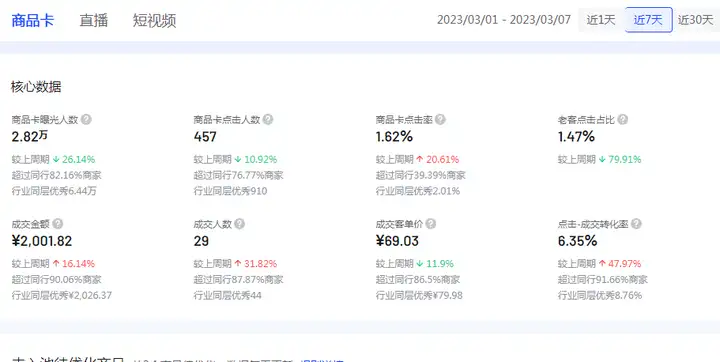Click 超过同行76.77%商家 text

point(238,175)
